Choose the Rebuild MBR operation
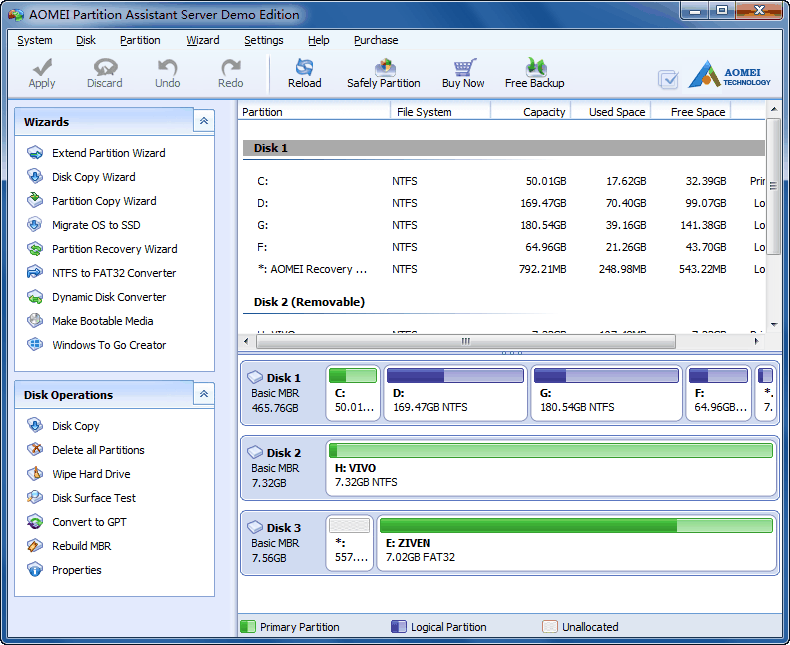The image size is (790, 645). 82,546
